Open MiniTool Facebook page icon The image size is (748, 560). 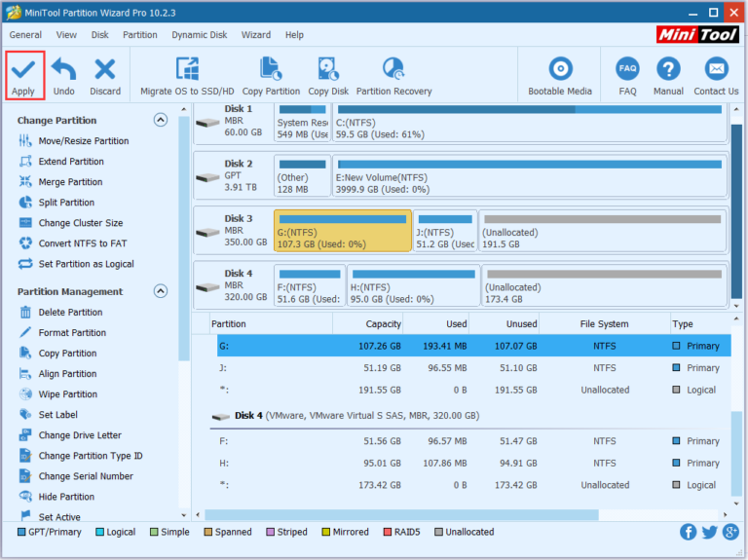(x=689, y=532)
